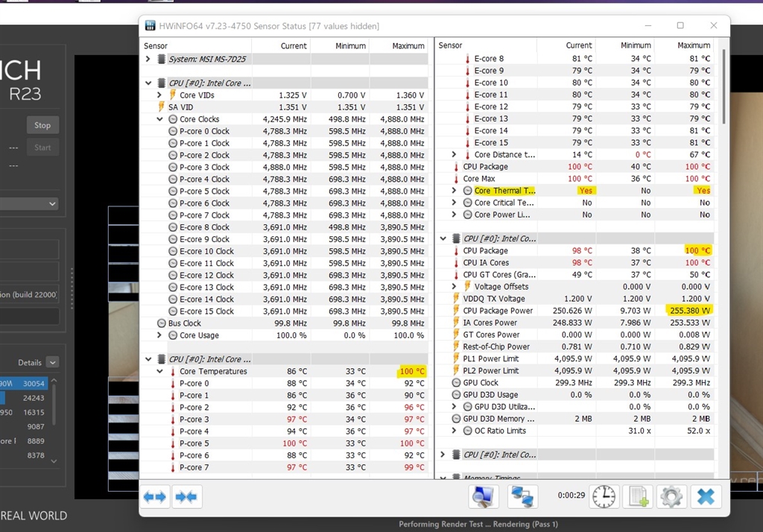Open the Details dropdown in ranking panel
Viewport: 763px width, 532px height.
coord(51,362)
